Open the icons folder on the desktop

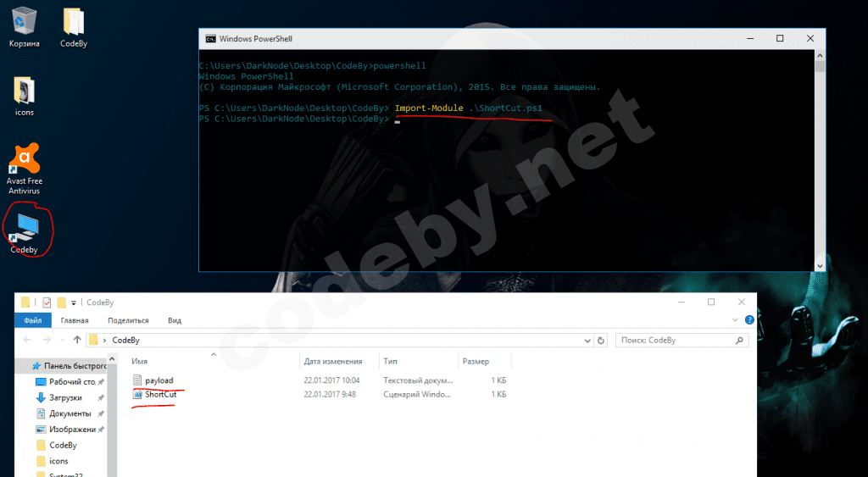tap(24, 97)
